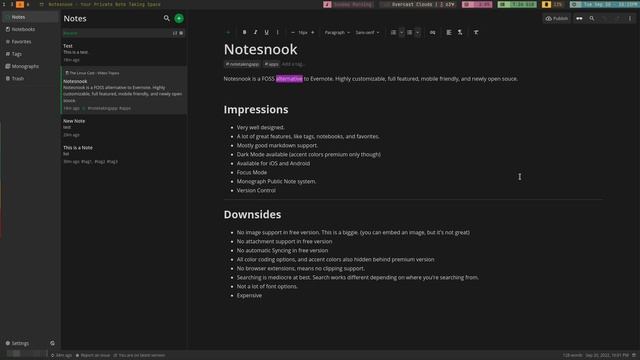Open text alignment options
The width and height of the screenshot is (640, 360).
coord(449,32)
